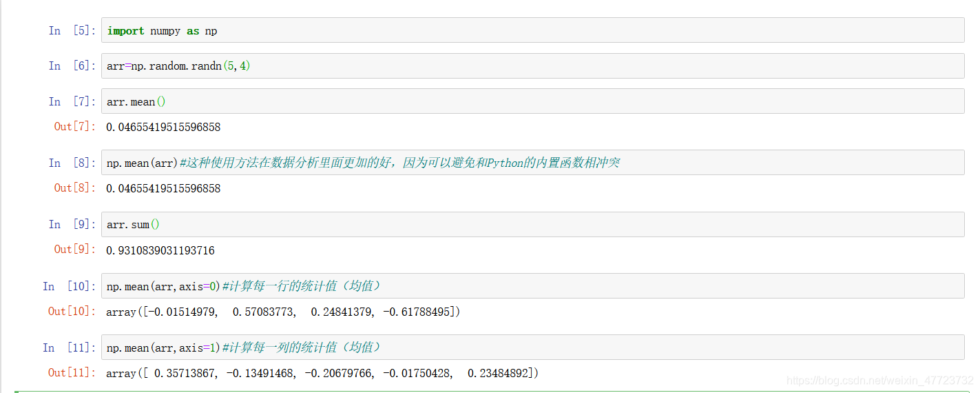
Task: Click the In [9] prompt label
Action: 72,225
